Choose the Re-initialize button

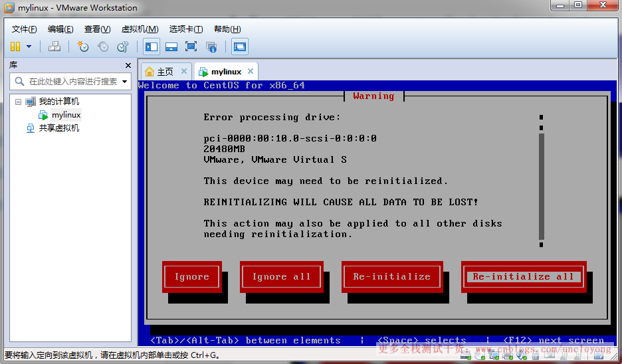pyautogui.click(x=392, y=277)
